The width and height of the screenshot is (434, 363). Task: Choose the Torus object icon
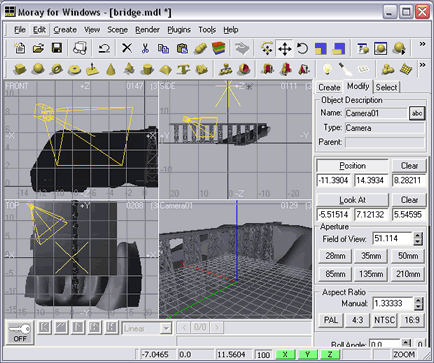click(x=57, y=69)
